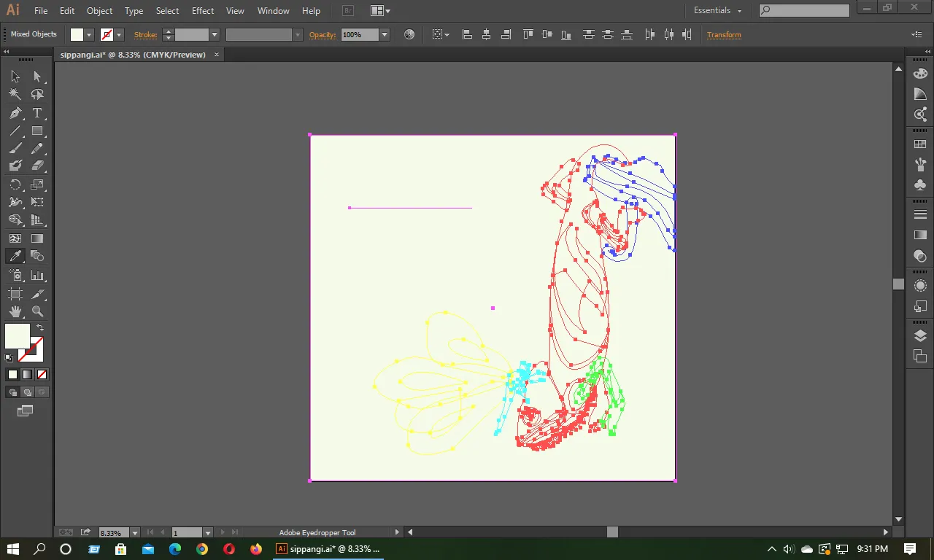Open the stroke color dropdown in control bar
934x560 pixels.
click(x=119, y=34)
